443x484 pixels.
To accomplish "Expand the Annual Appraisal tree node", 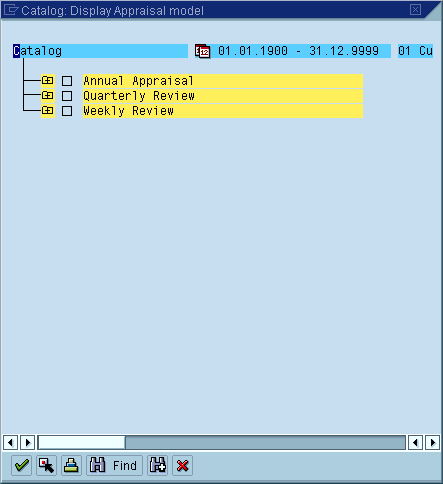I will pos(47,80).
